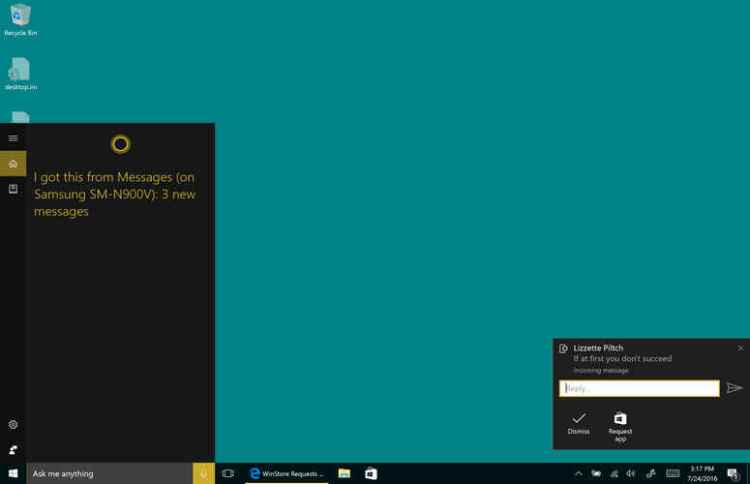Click the Reply text field

pos(639,388)
